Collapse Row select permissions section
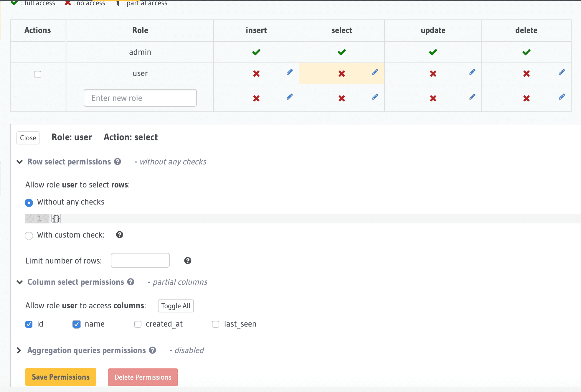The width and height of the screenshot is (581, 392). 20,162
